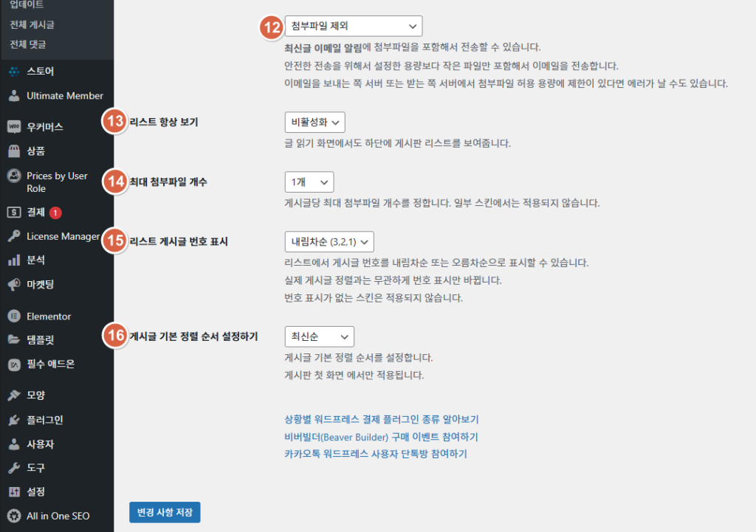The width and height of the screenshot is (756, 532).
Task: Click the 우커머스 Woo icon
Action: click(x=14, y=127)
